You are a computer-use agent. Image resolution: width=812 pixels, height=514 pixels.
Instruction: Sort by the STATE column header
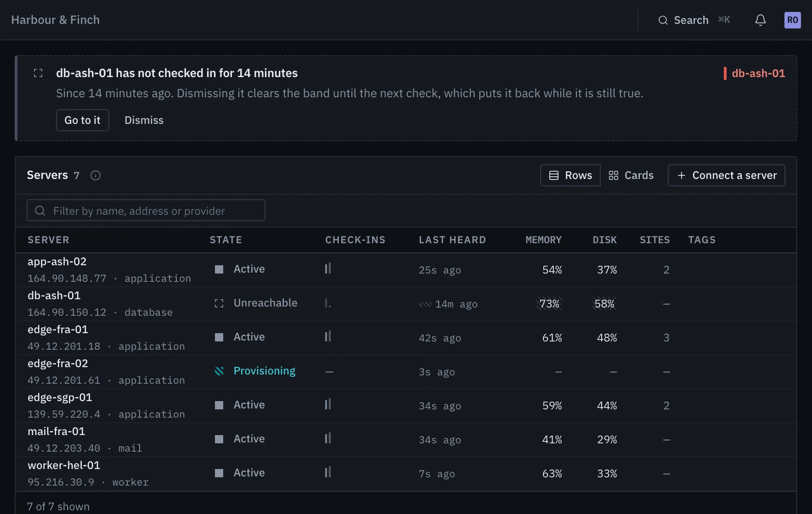(226, 240)
